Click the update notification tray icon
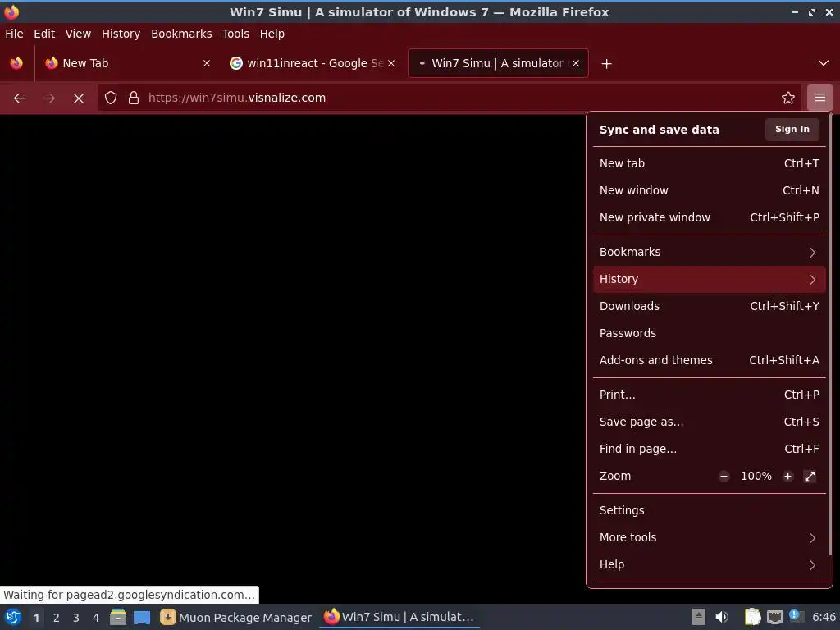 tap(796, 617)
